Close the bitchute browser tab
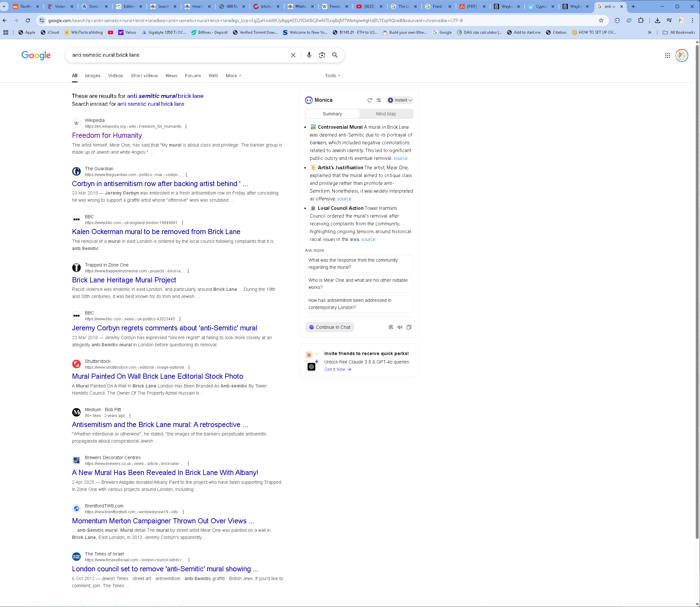This screenshot has height=607, width=700. click(x=278, y=6)
